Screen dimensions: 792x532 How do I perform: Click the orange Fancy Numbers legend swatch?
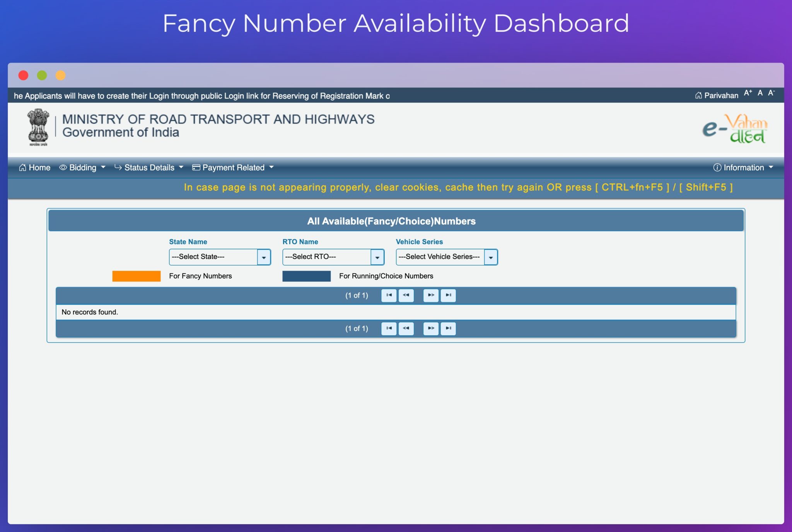click(x=136, y=276)
